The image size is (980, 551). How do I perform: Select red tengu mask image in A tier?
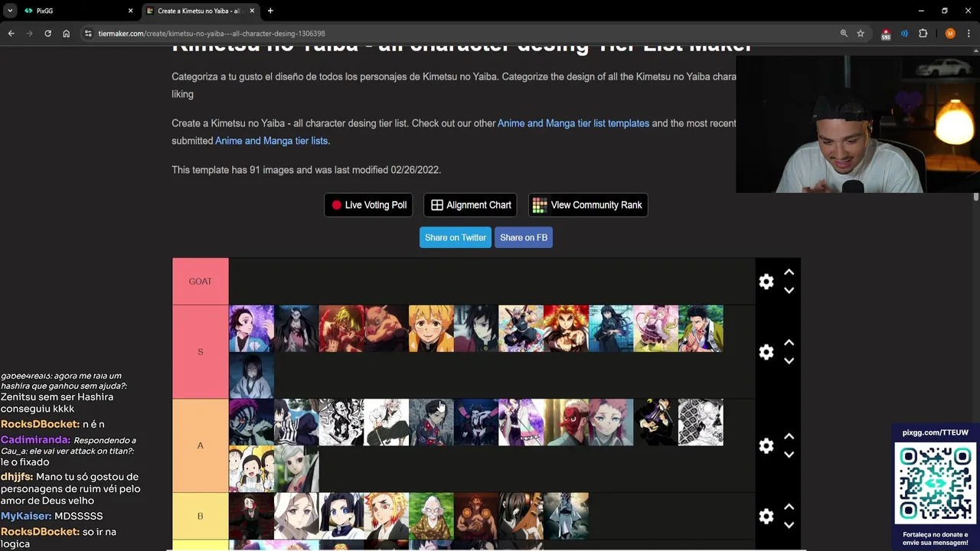click(x=566, y=422)
